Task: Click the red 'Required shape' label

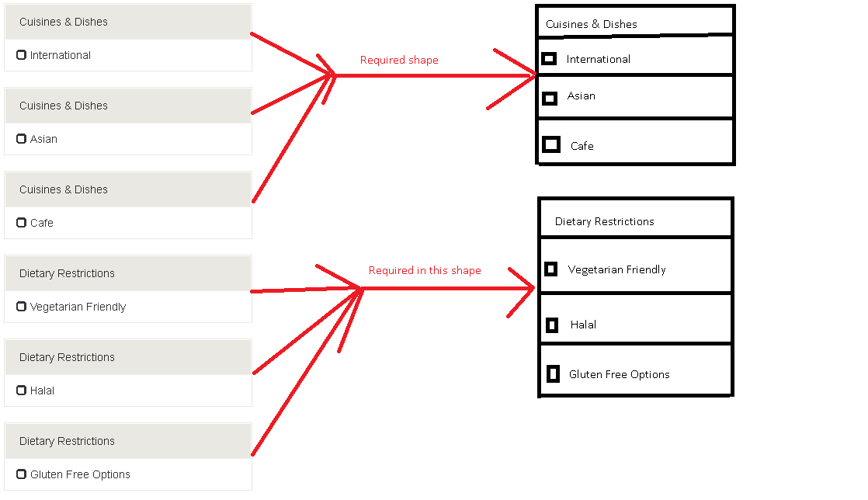Action: click(399, 60)
